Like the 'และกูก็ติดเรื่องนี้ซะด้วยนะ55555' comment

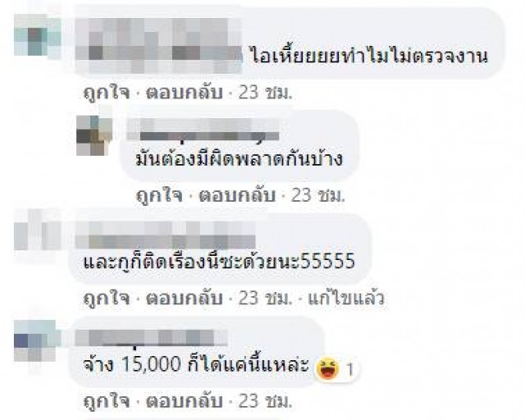[107, 298]
